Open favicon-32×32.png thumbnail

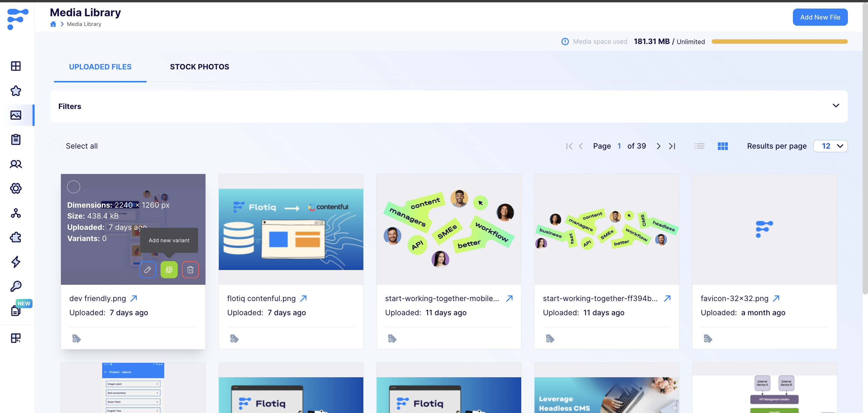(765, 229)
